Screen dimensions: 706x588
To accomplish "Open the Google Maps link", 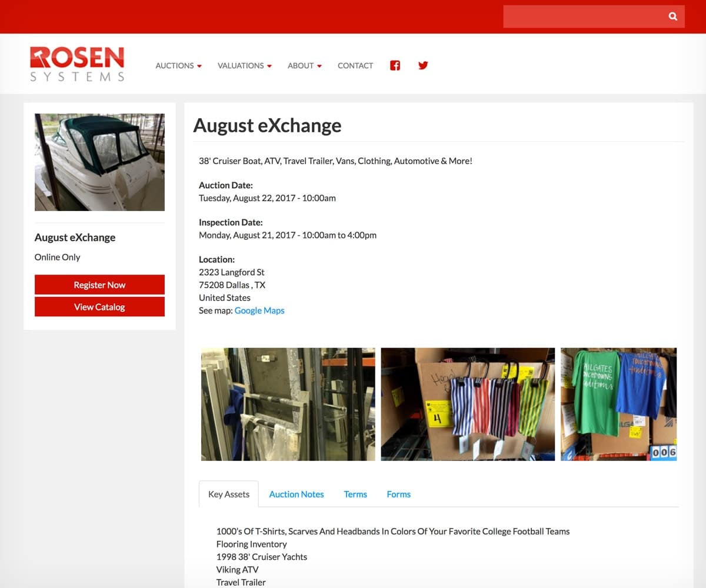I will pyautogui.click(x=259, y=310).
